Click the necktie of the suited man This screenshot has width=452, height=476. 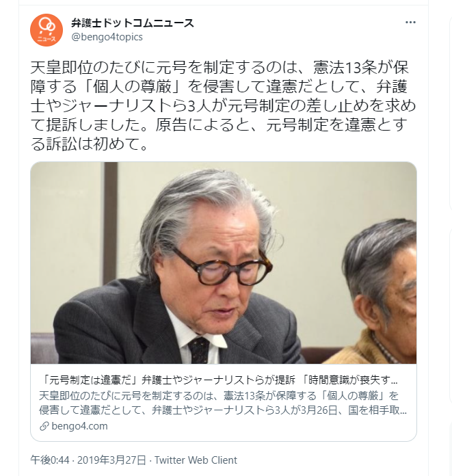click(199, 349)
